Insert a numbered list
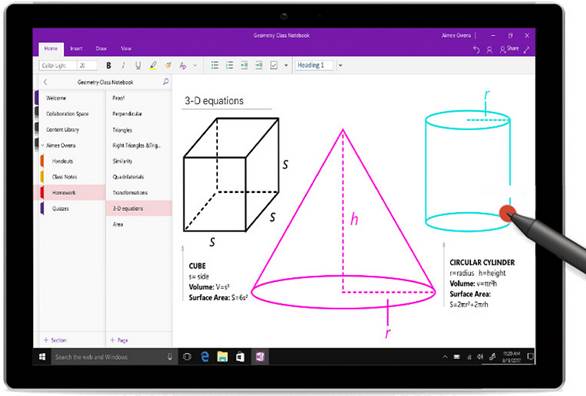The image size is (586, 396). (229, 66)
